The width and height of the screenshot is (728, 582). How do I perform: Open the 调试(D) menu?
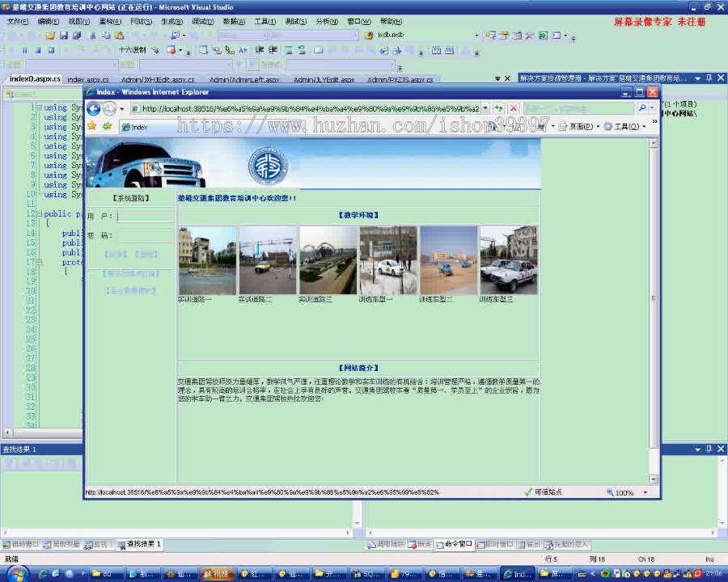coord(203,21)
